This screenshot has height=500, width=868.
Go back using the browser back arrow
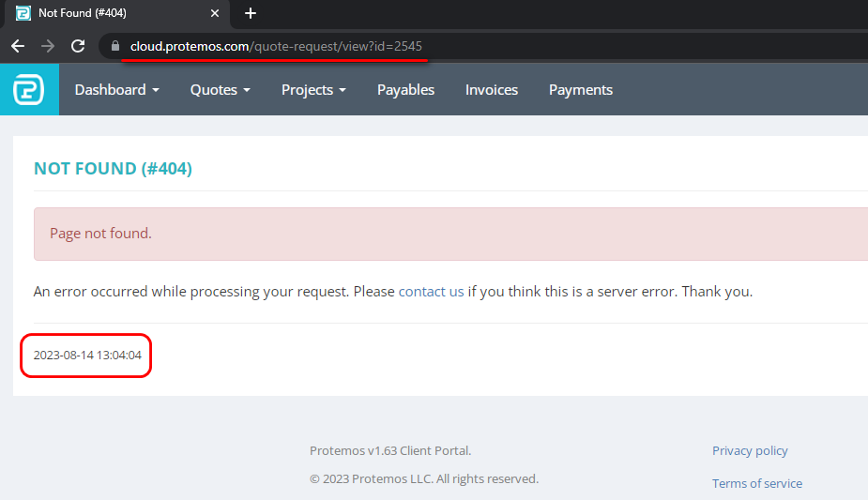tap(17, 46)
